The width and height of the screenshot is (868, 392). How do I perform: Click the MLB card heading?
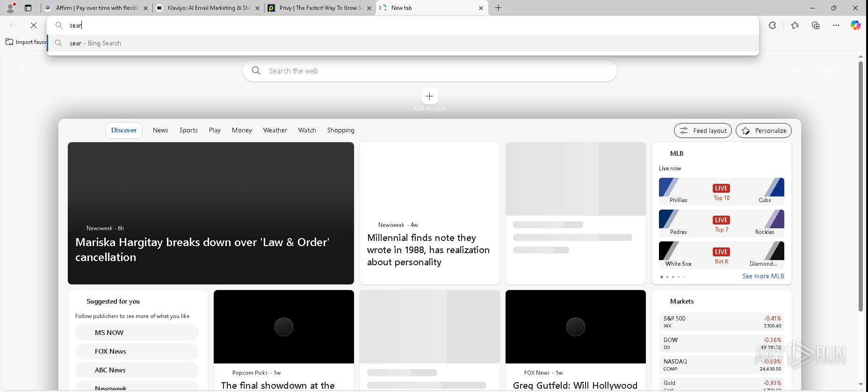pyautogui.click(x=677, y=153)
